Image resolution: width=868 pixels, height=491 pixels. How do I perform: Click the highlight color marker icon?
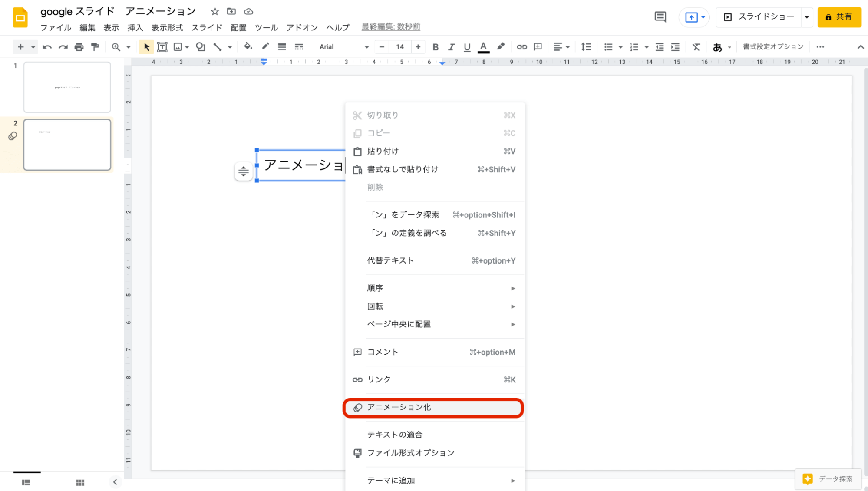coord(501,46)
